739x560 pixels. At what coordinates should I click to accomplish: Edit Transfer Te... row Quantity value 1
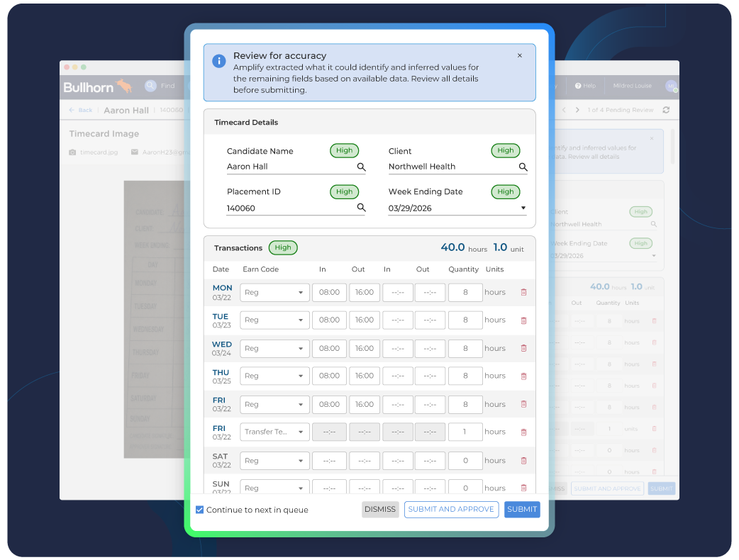[x=465, y=432]
